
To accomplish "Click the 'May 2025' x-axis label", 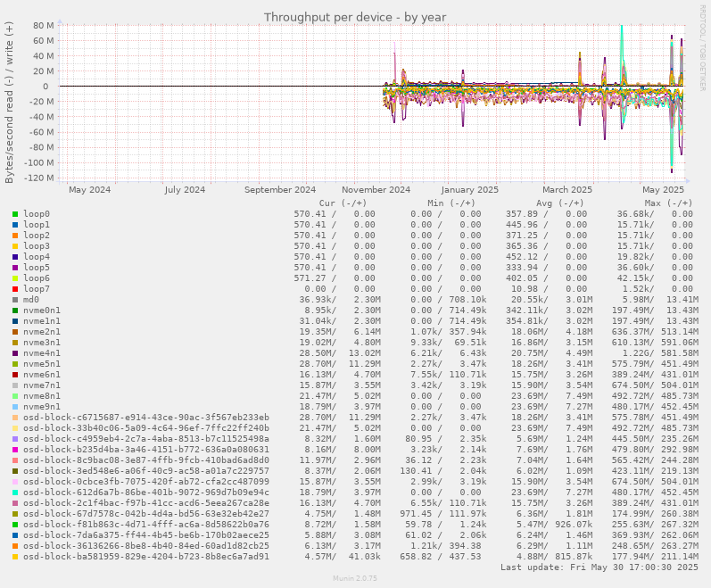I will pos(663,189).
